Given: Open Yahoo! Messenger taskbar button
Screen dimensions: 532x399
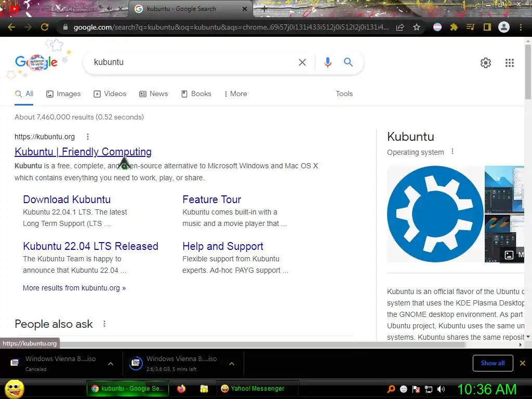Looking at the screenshot, I should click(x=257, y=389).
